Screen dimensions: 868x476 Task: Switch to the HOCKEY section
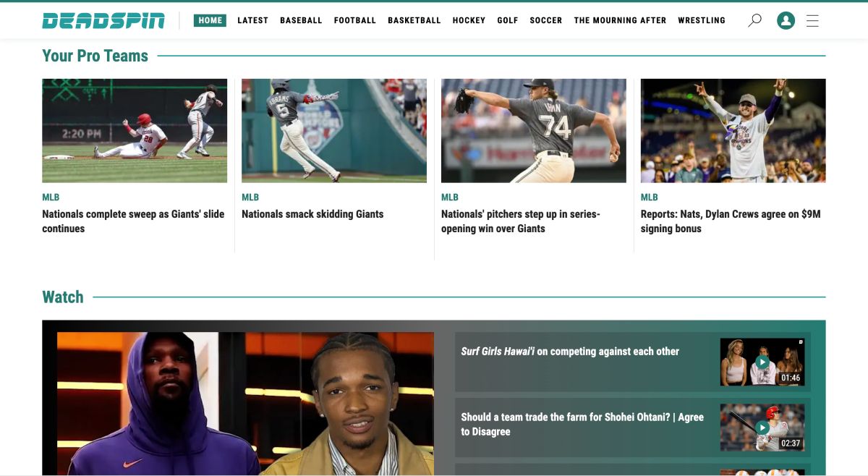[x=469, y=20]
